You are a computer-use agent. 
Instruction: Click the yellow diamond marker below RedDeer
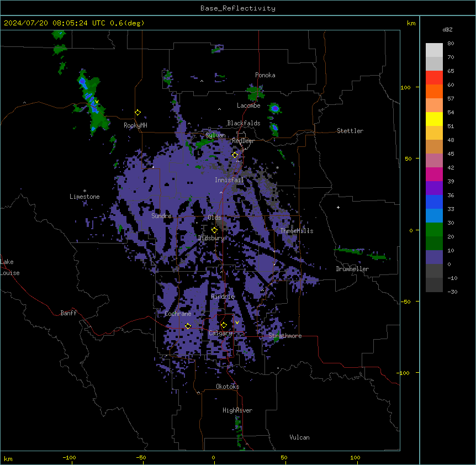[235, 155]
